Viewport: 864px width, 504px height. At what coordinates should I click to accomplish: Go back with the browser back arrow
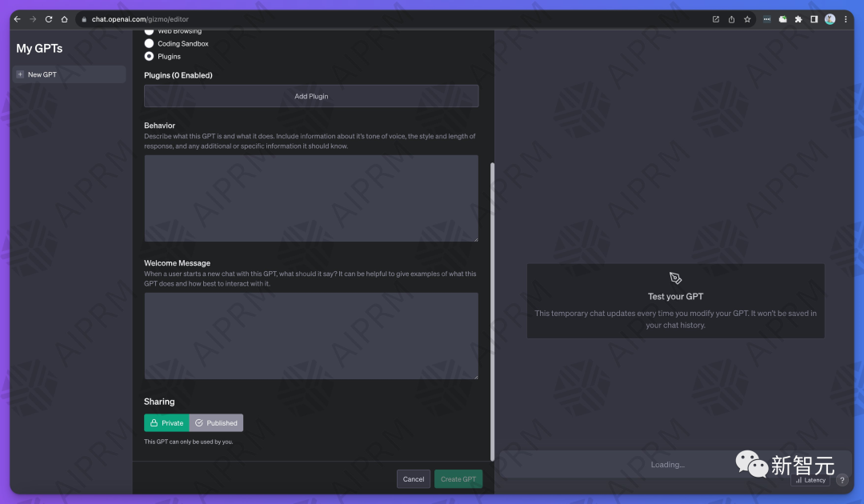(x=17, y=19)
